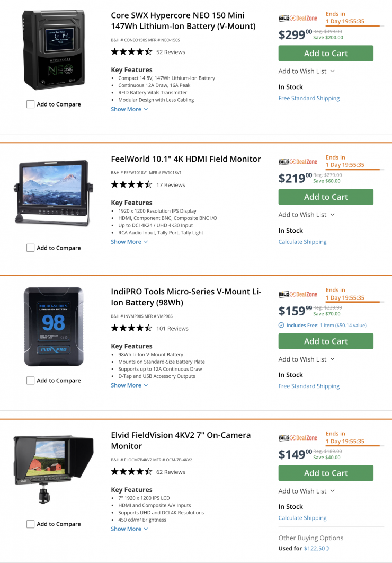Click the Core SWX Hypercore star rating
Viewport: 392px width, 563px height.
click(131, 52)
